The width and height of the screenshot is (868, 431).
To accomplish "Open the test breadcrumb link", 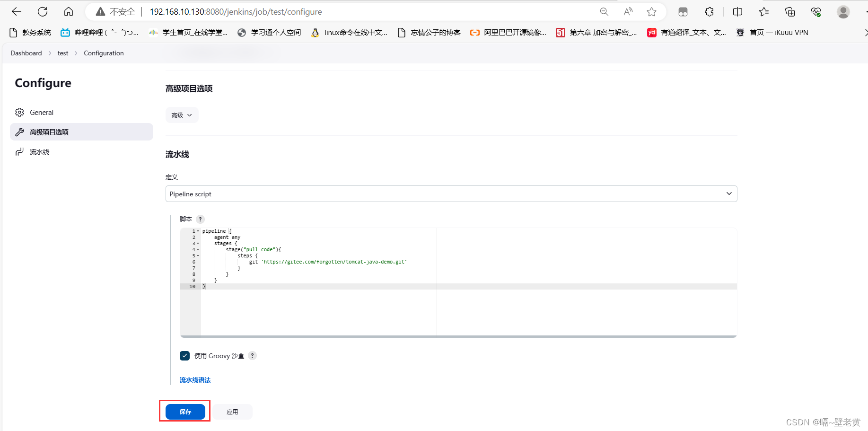I will pyautogui.click(x=63, y=53).
